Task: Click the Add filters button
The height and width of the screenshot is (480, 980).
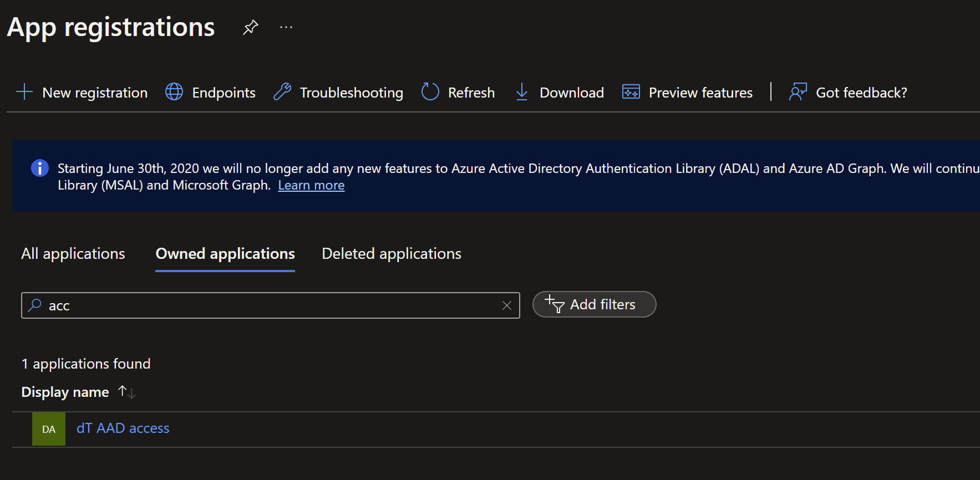Action: [594, 305]
